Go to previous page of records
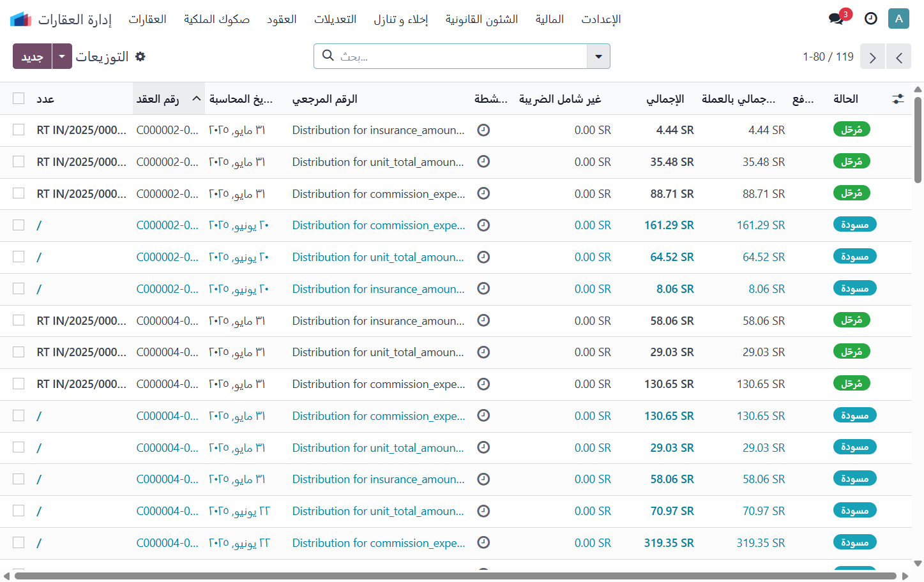The height and width of the screenshot is (582, 924). point(872,57)
